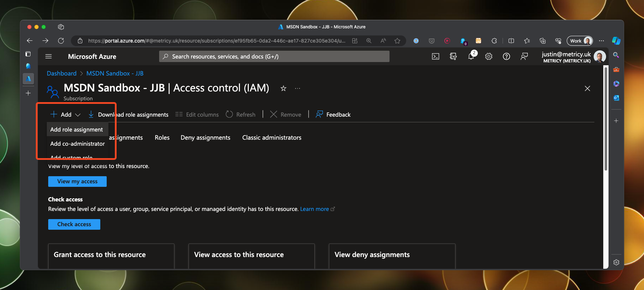Click the red play extension icon
The height and width of the screenshot is (290, 644).
click(447, 41)
